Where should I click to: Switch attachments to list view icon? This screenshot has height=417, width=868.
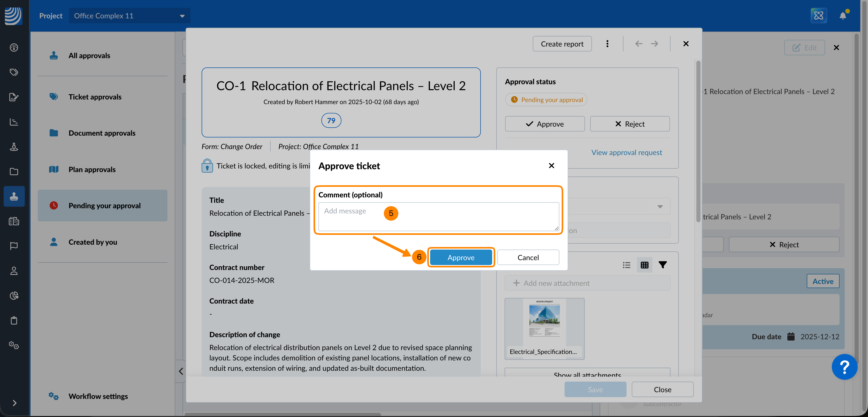(x=626, y=265)
